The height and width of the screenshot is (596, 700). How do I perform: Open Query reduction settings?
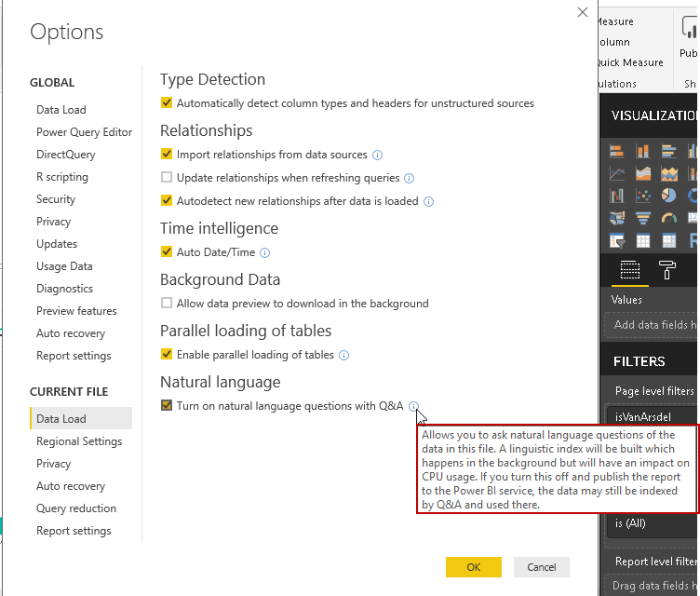pos(76,508)
